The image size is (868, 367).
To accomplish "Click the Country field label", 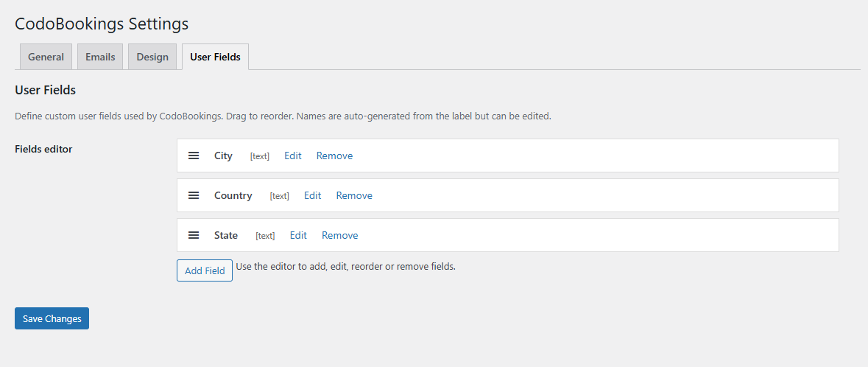I will click(x=233, y=196).
